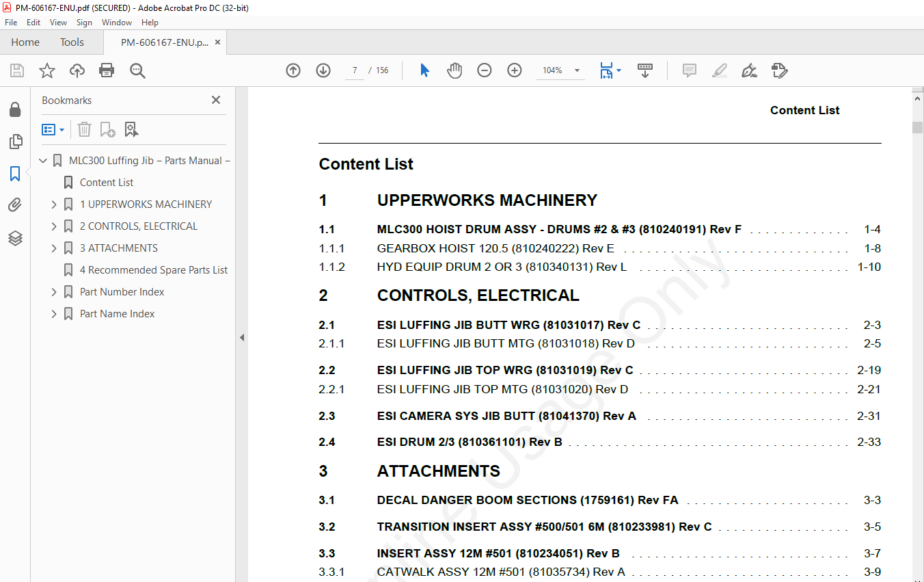Click the vertical scrollbar up arrow
The height and width of the screenshot is (582, 924).
point(917,99)
